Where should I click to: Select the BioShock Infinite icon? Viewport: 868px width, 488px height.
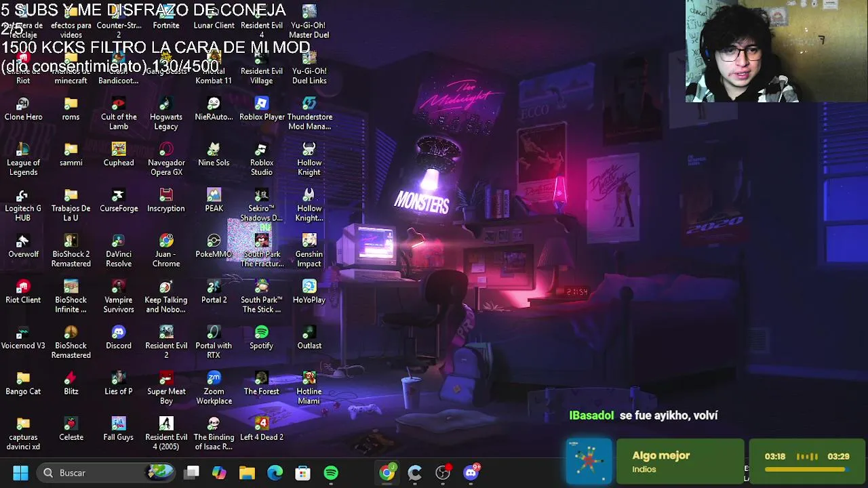71,296
